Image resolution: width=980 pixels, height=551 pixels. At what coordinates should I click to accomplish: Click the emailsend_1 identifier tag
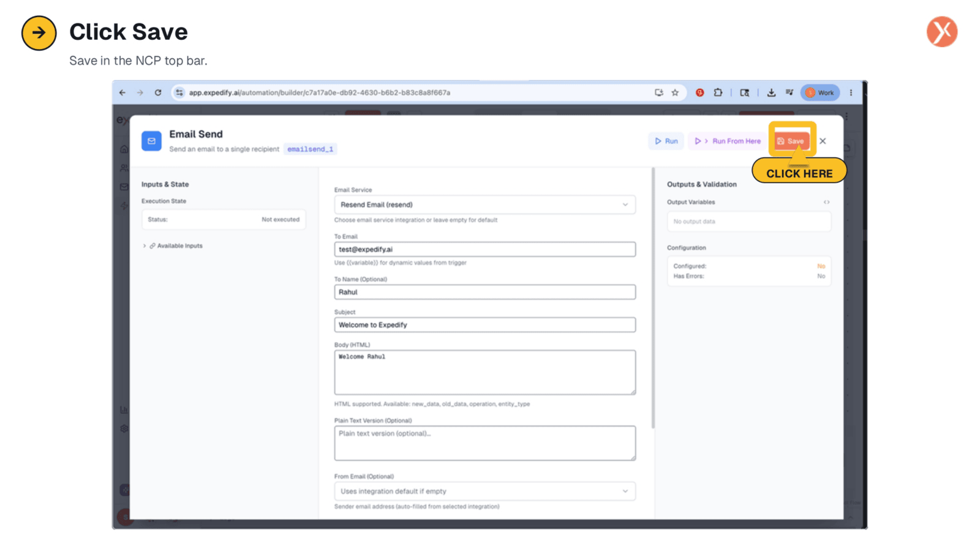[310, 149]
